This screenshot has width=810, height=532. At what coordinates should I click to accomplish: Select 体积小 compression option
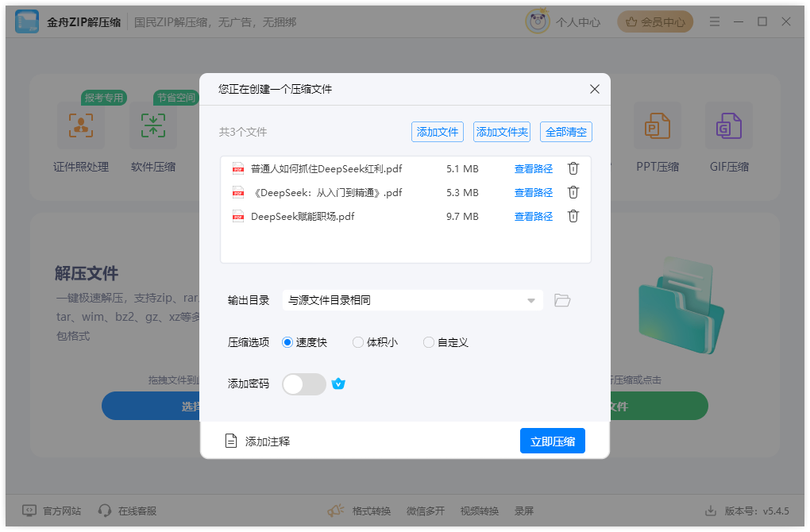coord(376,342)
